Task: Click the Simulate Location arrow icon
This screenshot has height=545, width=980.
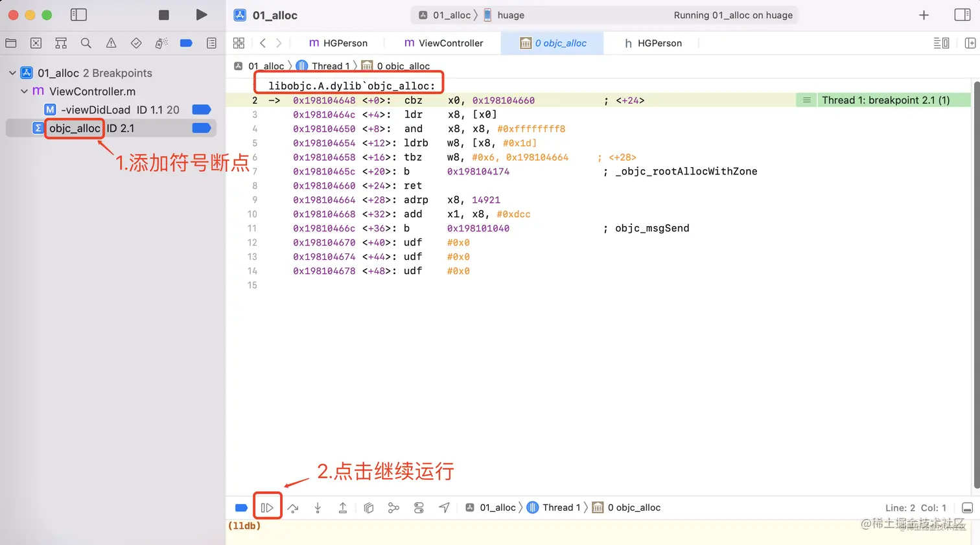Action: click(x=444, y=507)
